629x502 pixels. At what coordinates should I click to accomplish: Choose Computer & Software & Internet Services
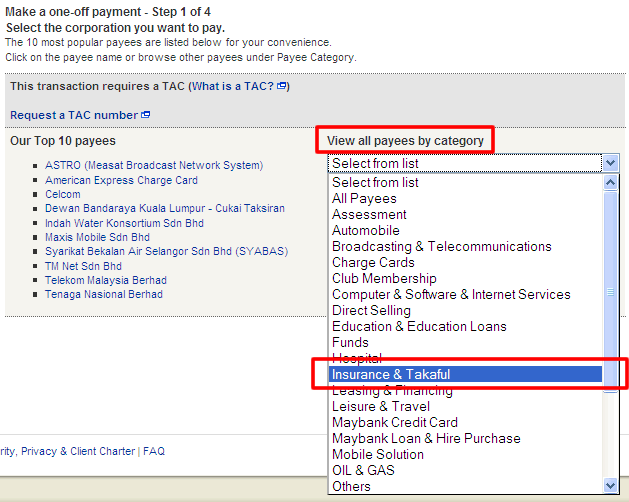coord(465,295)
